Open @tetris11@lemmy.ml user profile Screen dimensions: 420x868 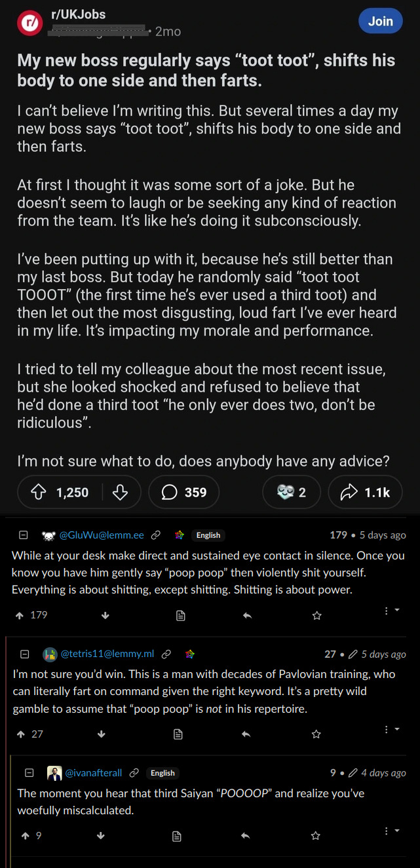(107, 654)
